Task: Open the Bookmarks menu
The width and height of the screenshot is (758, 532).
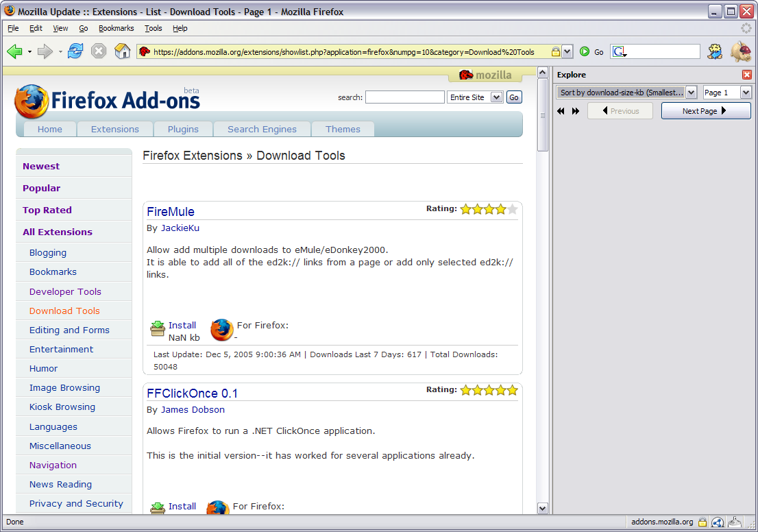Action: pos(116,28)
